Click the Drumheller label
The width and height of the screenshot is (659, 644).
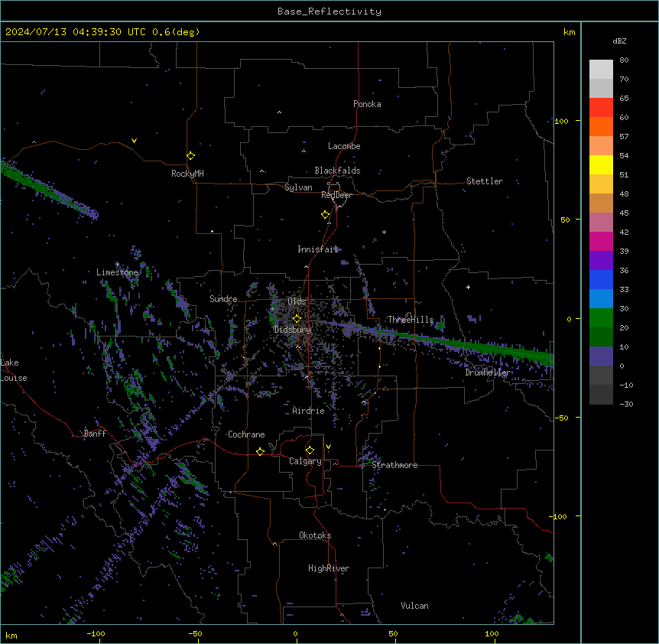488,372
